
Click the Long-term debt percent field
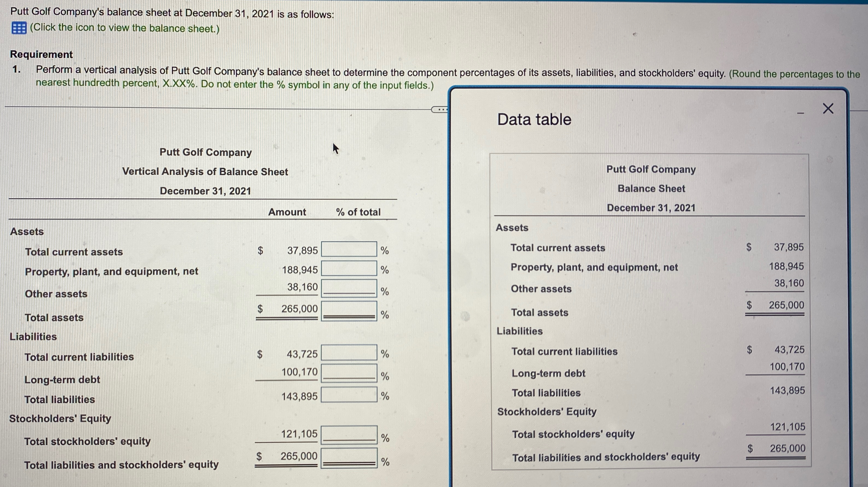pyautogui.click(x=349, y=373)
